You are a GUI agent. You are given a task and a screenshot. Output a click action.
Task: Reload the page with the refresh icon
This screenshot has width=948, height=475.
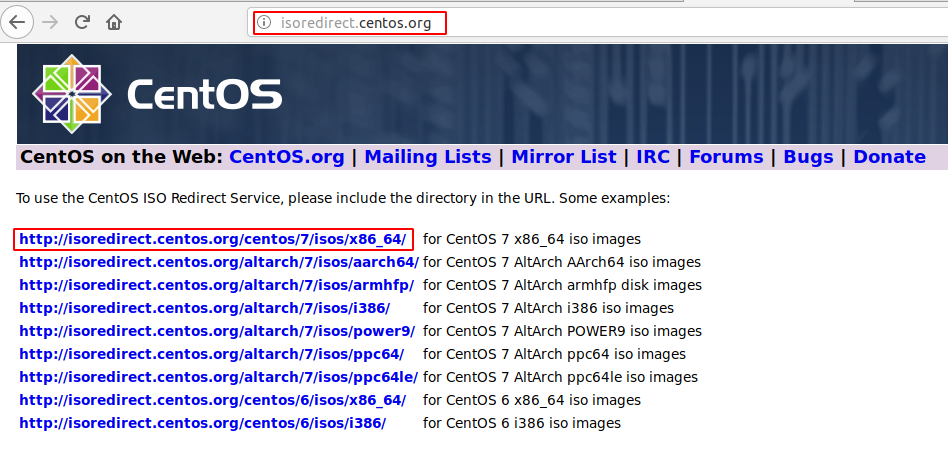[x=83, y=21]
